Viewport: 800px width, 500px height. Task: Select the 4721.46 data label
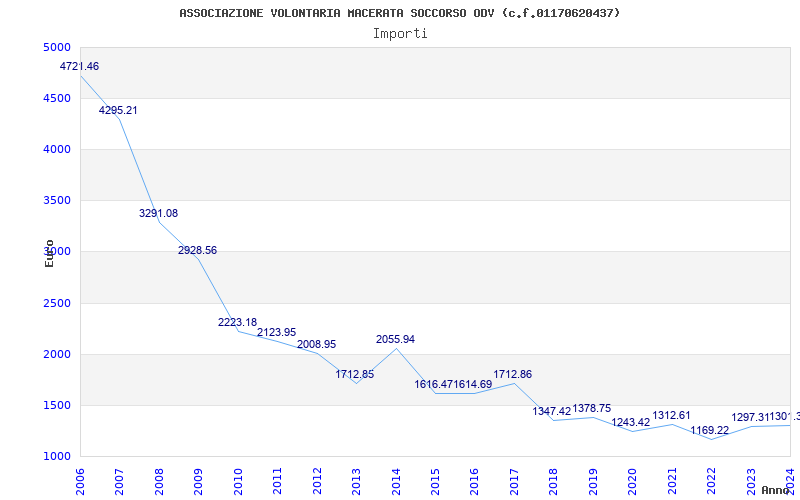(79, 66)
